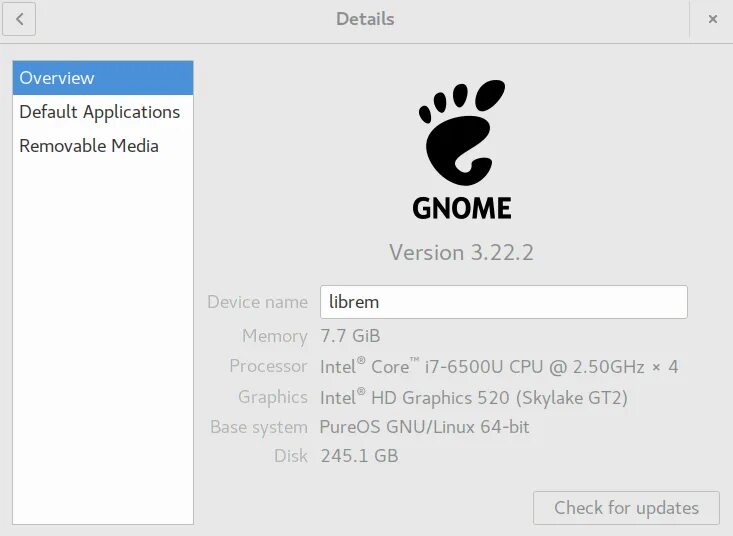
Task: Click the Check for updates button
Action: tap(626, 508)
